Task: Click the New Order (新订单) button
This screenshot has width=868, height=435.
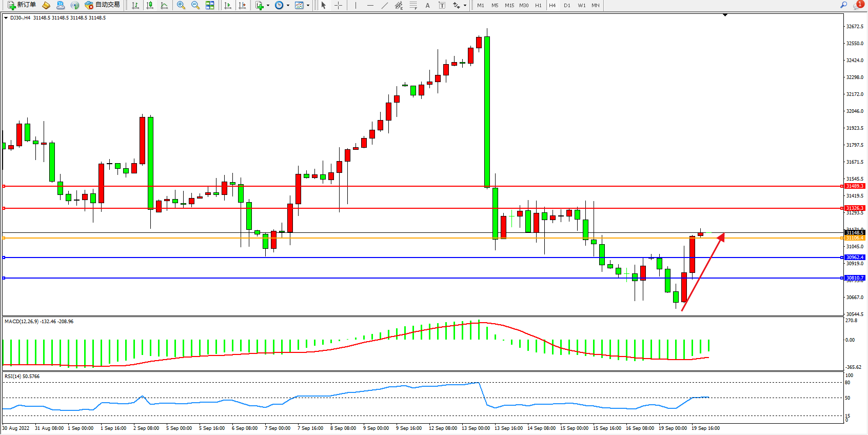Action: tap(22, 5)
